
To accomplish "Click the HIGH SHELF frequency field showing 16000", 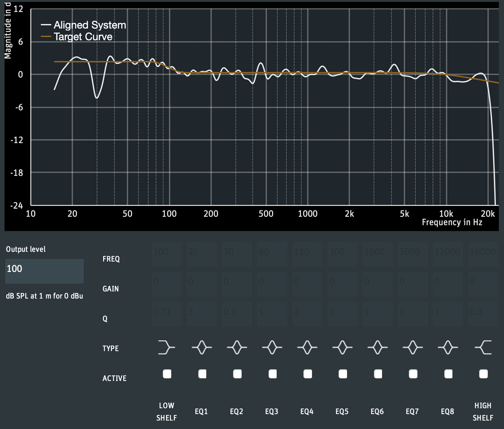I will coord(483,254).
